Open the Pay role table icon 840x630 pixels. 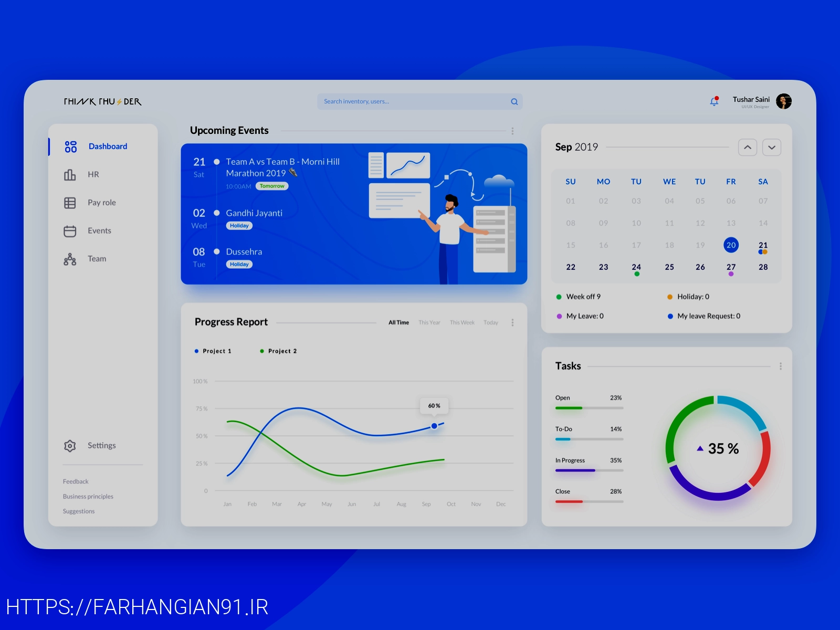(x=70, y=203)
